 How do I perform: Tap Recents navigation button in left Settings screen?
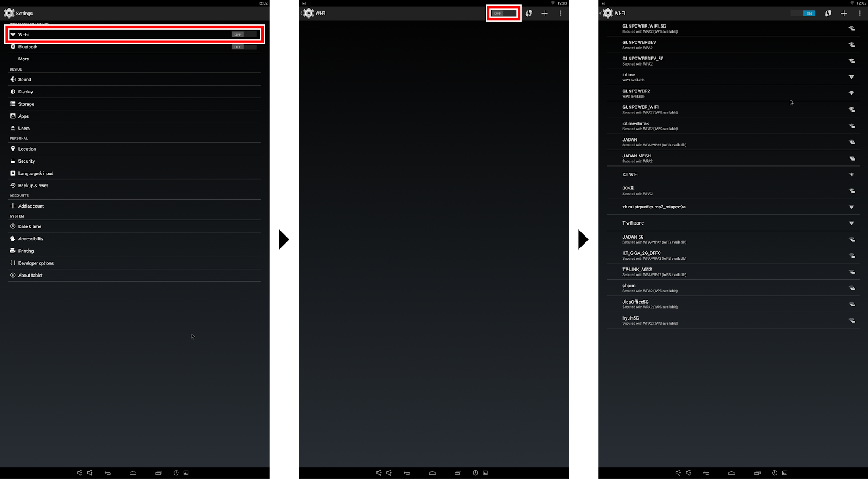pyautogui.click(x=158, y=473)
